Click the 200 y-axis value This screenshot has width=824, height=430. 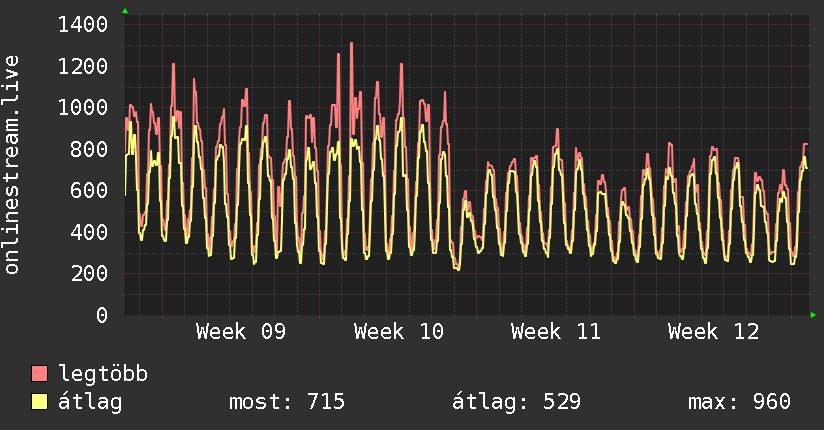point(89,273)
